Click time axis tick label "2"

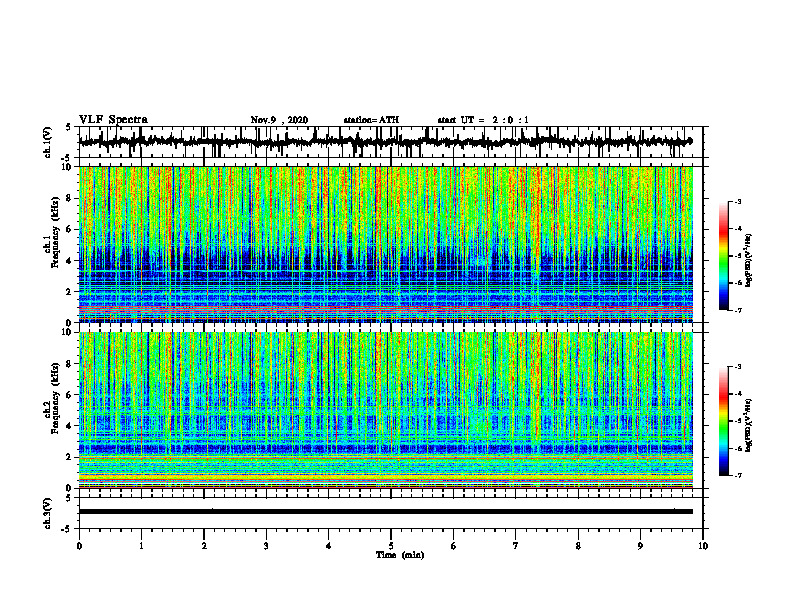coord(204,546)
